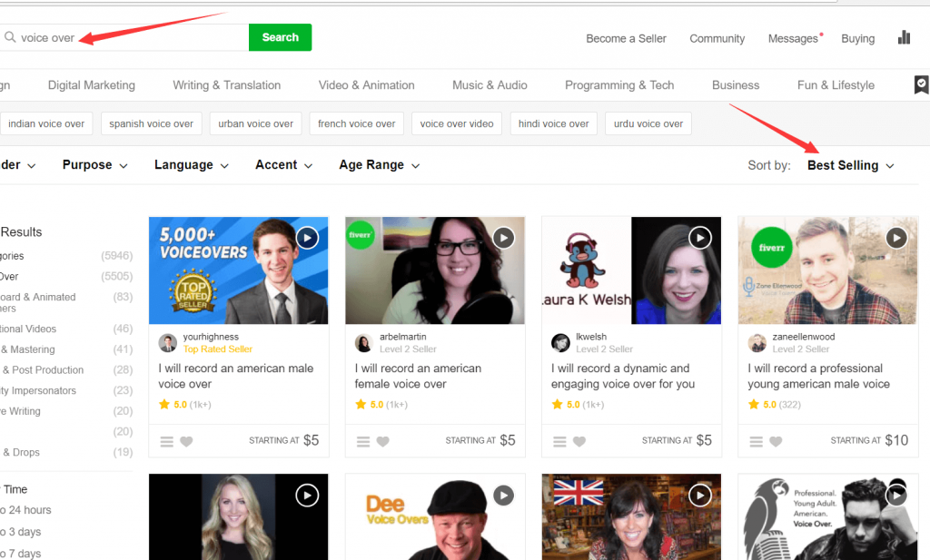
Task: Click the search magnifier icon
Action: coord(10,37)
